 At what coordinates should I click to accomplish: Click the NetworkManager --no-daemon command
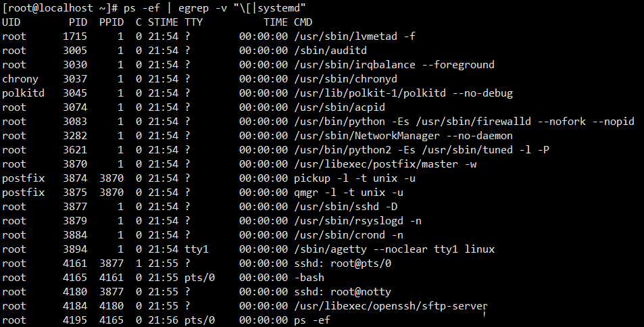pos(403,136)
